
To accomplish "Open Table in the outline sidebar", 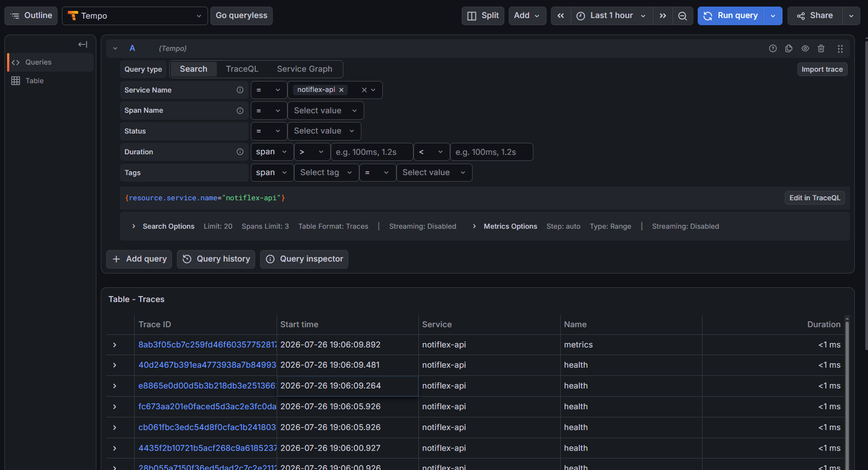I will click(51, 81).
